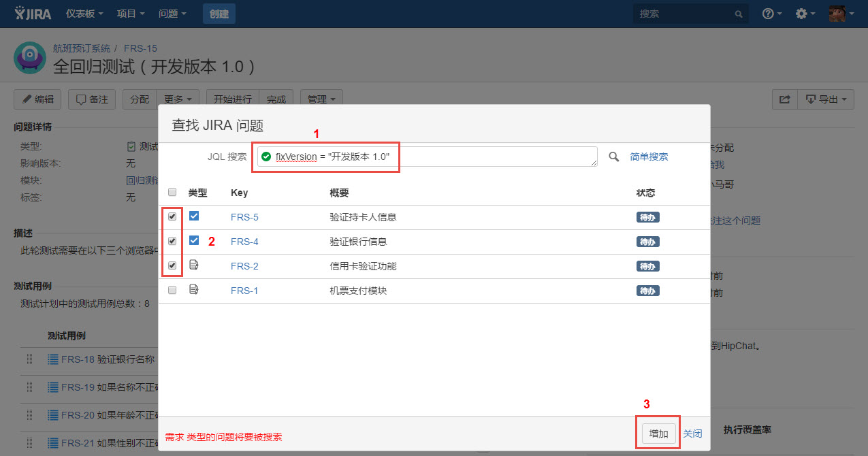Open FRS-21 test case link

click(x=78, y=444)
